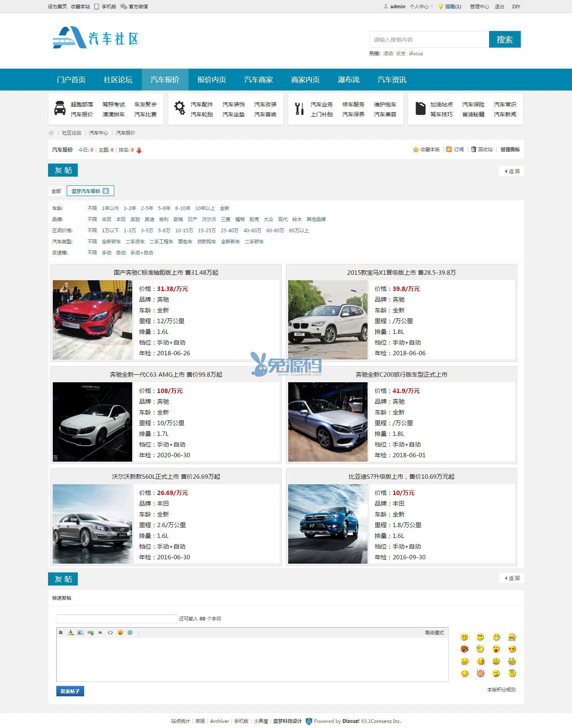572x728 pixels.
Task: Click the 搜索 search button
Action: [x=505, y=39]
